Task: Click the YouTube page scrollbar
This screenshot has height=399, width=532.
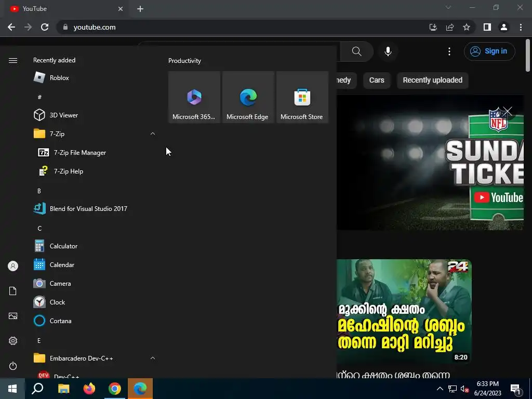Action: [x=528, y=55]
